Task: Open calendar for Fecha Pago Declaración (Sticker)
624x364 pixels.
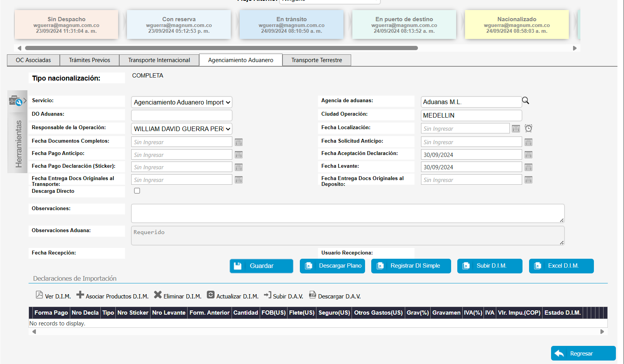Action: [238, 167]
